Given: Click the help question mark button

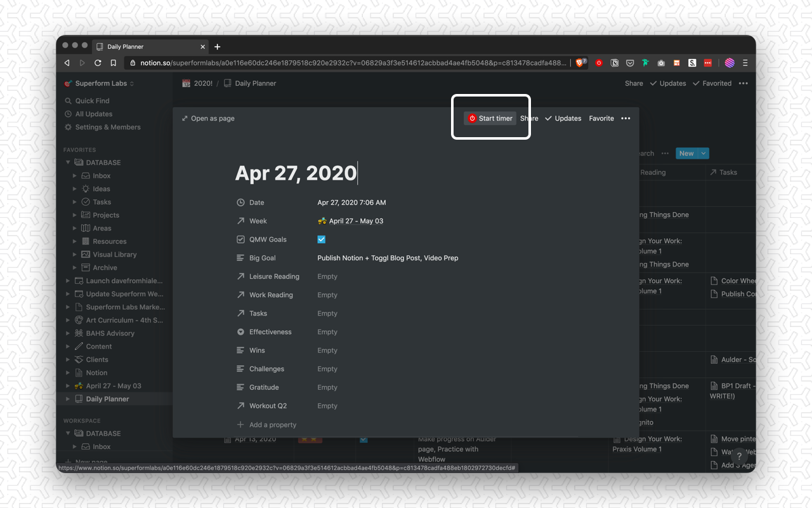Looking at the screenshot, I should point(739,456).
